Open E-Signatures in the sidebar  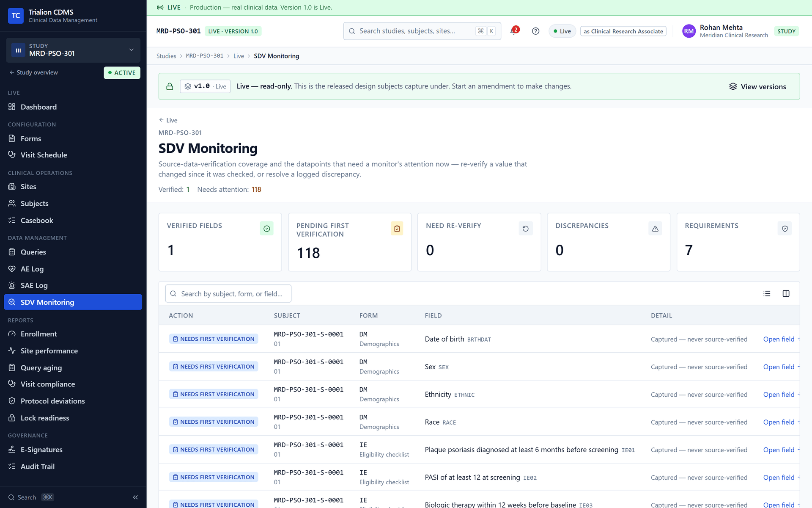[x=73, y=450]
